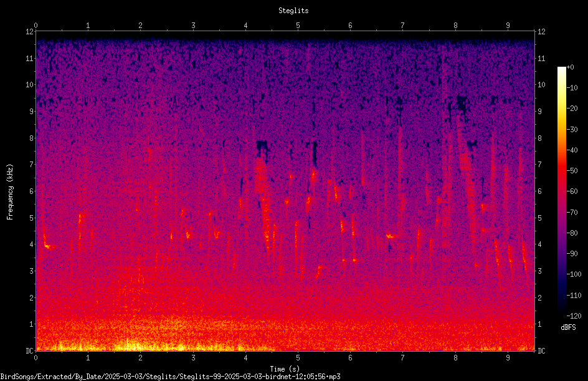Click the DC label on left axis
This screenshot has width=588, height=381.
(x=29, y=351)
